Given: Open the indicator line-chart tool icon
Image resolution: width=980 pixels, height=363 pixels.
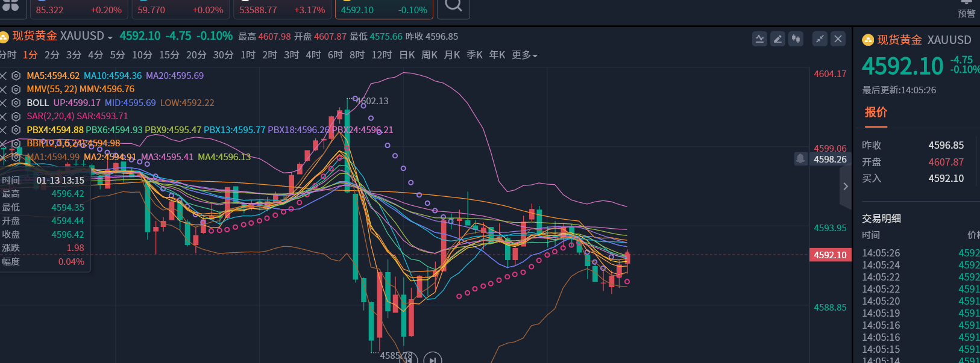Looking at the screenshot, I should 759,39.
